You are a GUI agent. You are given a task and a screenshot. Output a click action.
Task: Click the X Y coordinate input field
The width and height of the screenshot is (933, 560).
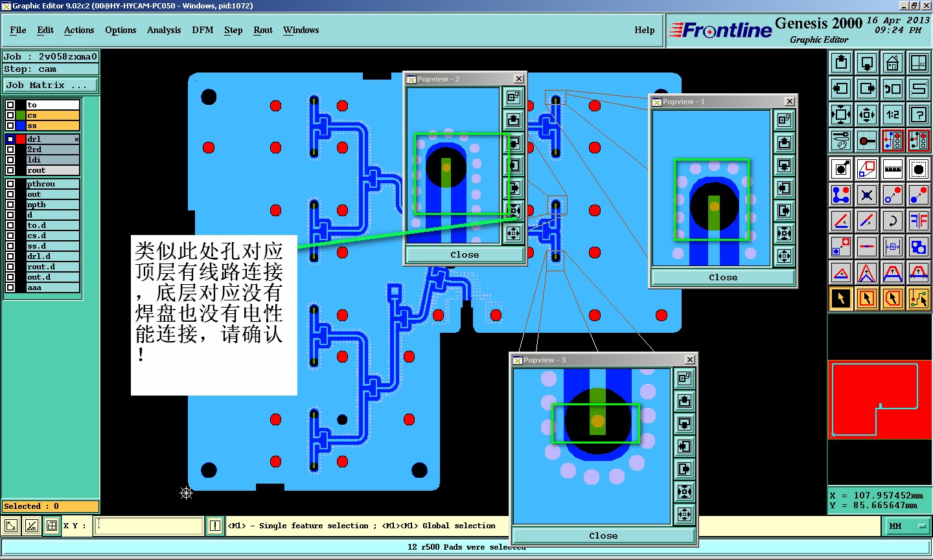click(150, 526)
